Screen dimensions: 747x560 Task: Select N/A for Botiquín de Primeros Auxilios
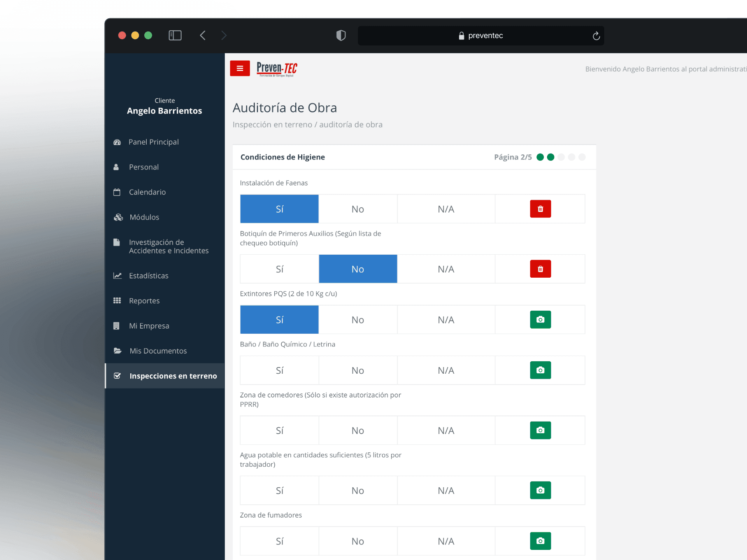coord(446,269)
